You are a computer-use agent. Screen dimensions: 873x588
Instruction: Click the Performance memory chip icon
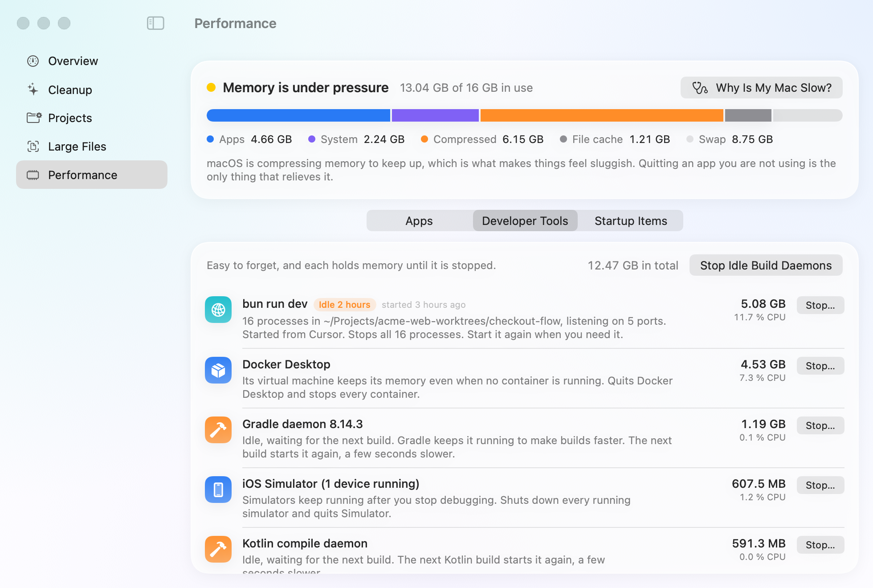click(33, 175)
